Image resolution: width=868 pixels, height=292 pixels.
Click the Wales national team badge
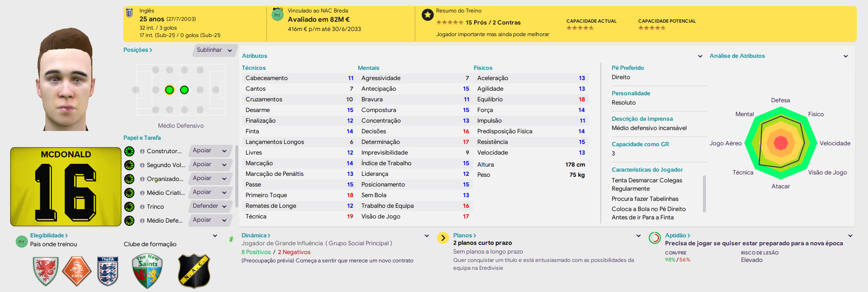(45, 270)
